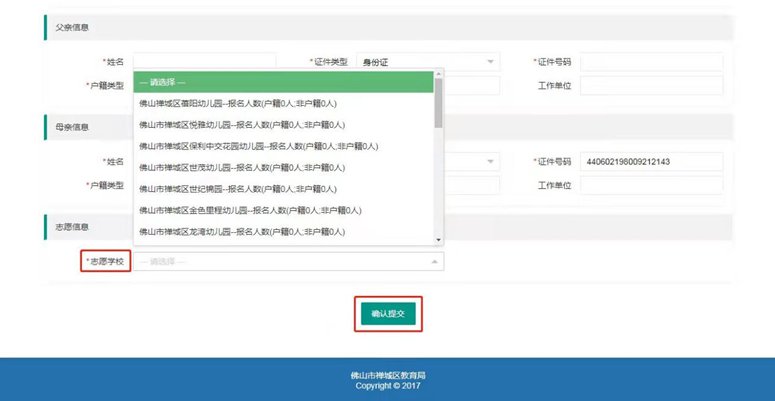
Task: Click the scrollbar thumb of the school list
Action: tap(438, 105)
